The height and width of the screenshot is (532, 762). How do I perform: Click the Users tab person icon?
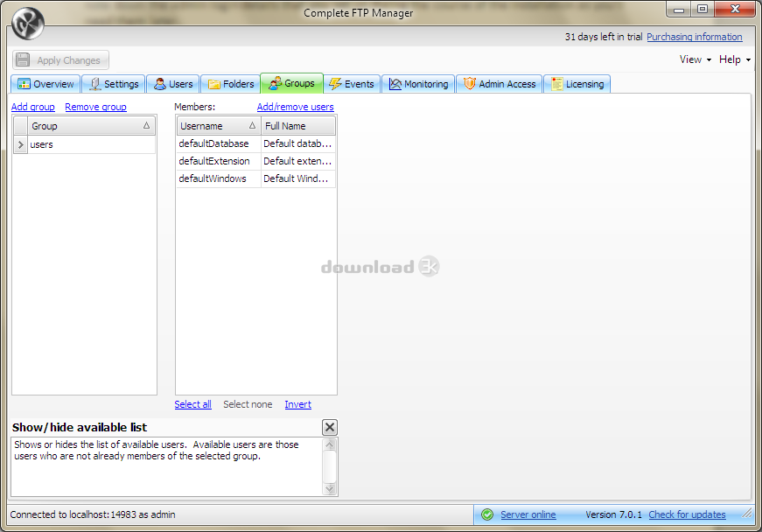(159, 84)
